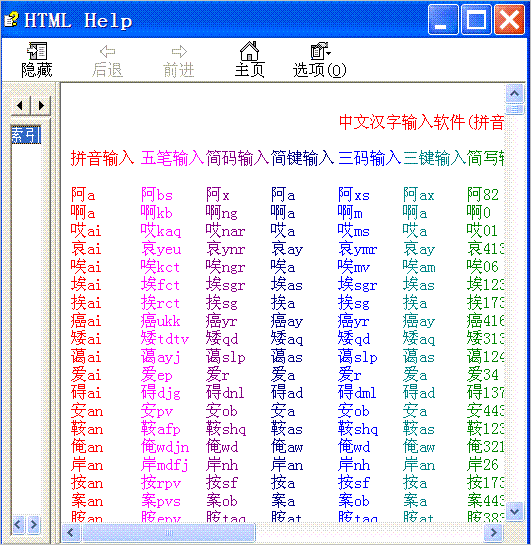This screenshot has height=545, width=531.
Task: Click the entry 俺wdjn
Action: [165, 447]
